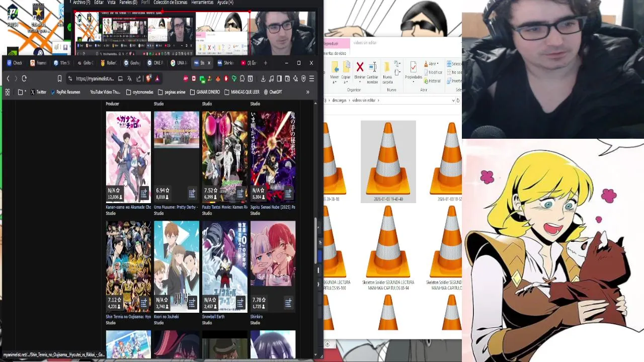
Task: Click the browser URL address field
Action: point(95,78)
